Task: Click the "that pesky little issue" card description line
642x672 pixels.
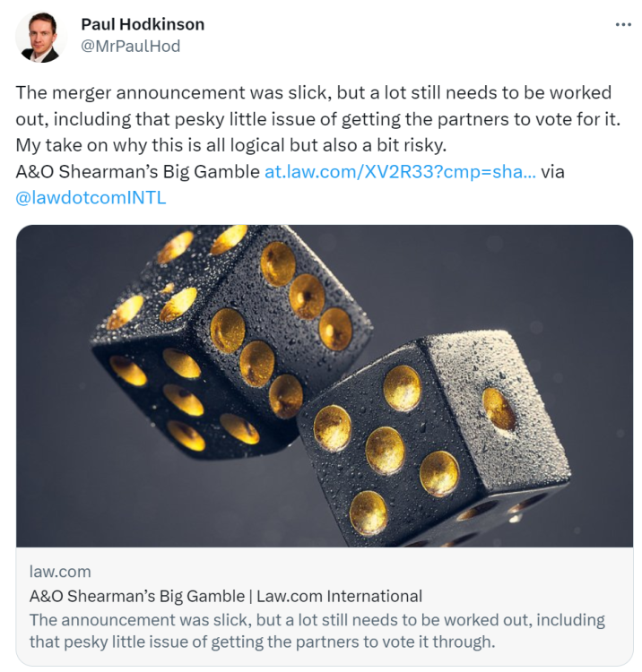Action: (261, 642)
